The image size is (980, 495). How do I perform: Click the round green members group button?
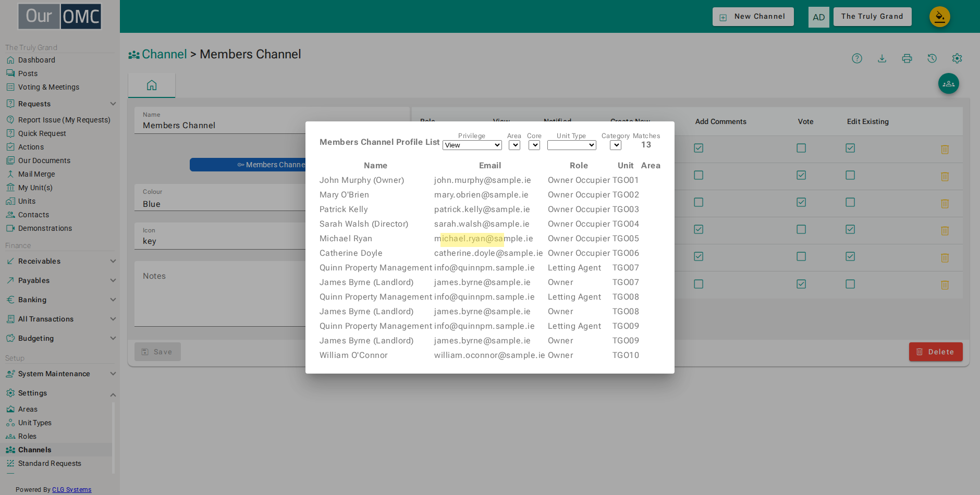coord(949,83)
